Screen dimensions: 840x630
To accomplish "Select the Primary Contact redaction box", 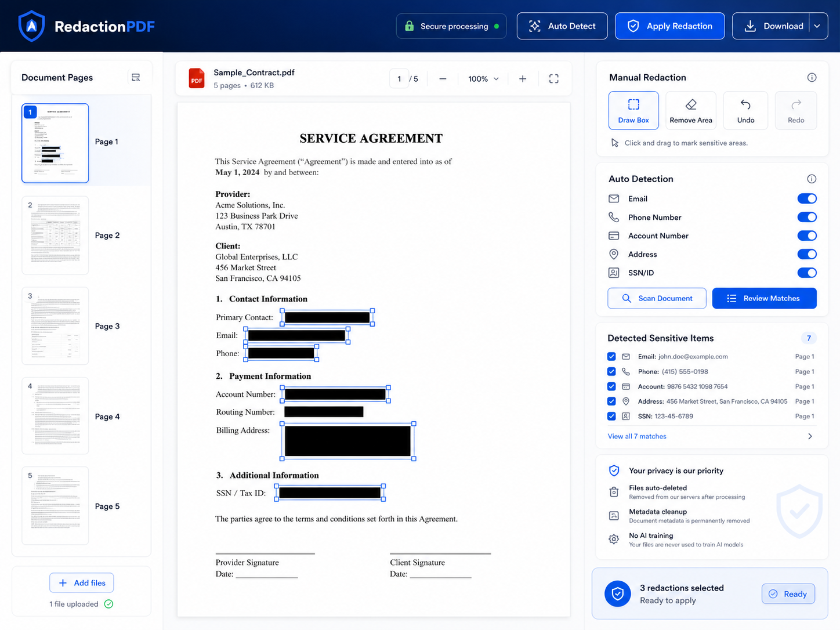I will tap(327, 317).
